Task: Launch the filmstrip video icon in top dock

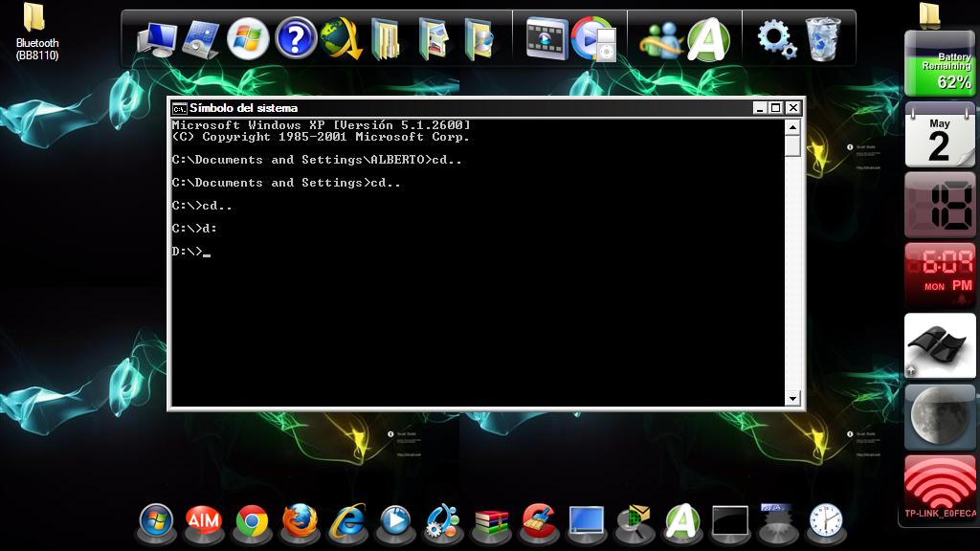Action: pyautogui.click(x=546, y=38)
